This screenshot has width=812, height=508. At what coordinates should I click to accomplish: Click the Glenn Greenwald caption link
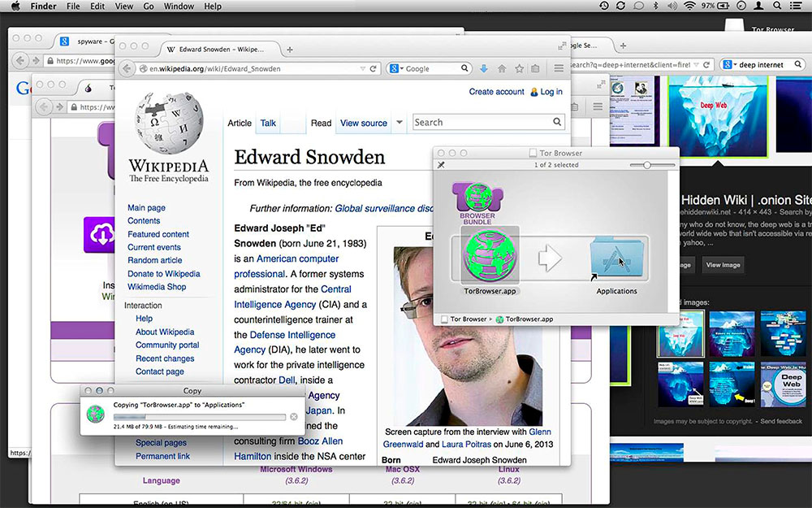click(x=467, y=438)
